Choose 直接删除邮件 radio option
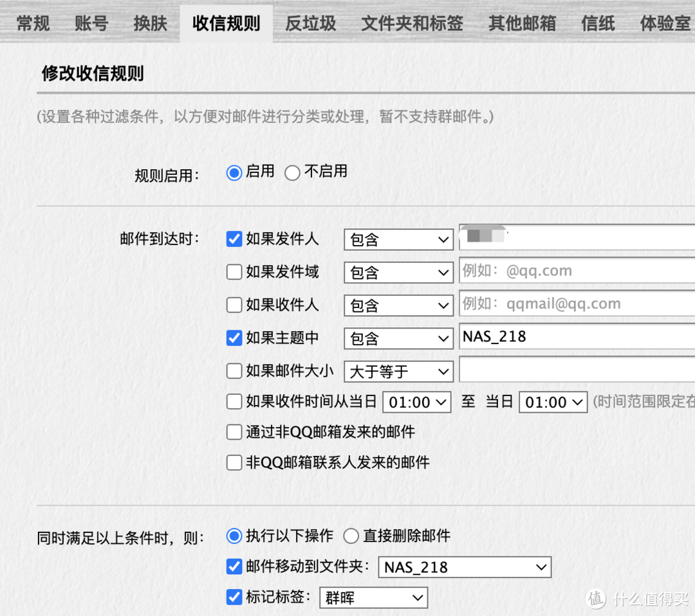The width and height of the screenshot is (695, 616). [x=351, y=536]
